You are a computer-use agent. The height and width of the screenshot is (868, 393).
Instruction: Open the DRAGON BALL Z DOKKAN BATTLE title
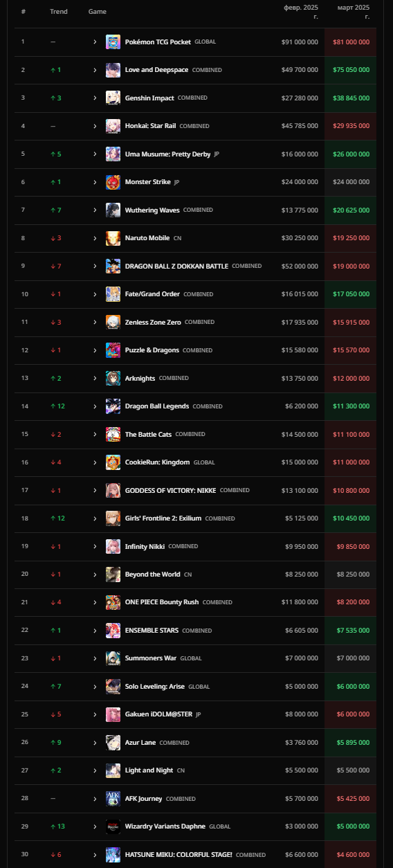pos(176,266)
